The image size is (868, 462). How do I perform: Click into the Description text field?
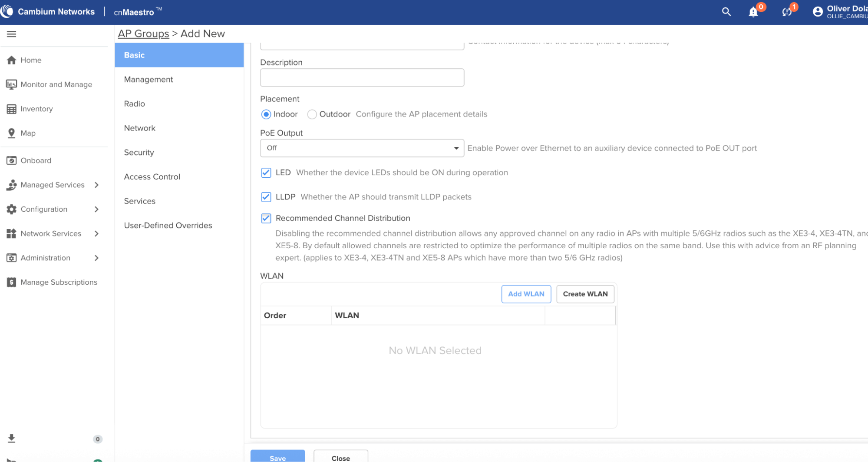[x=362, y=78]
